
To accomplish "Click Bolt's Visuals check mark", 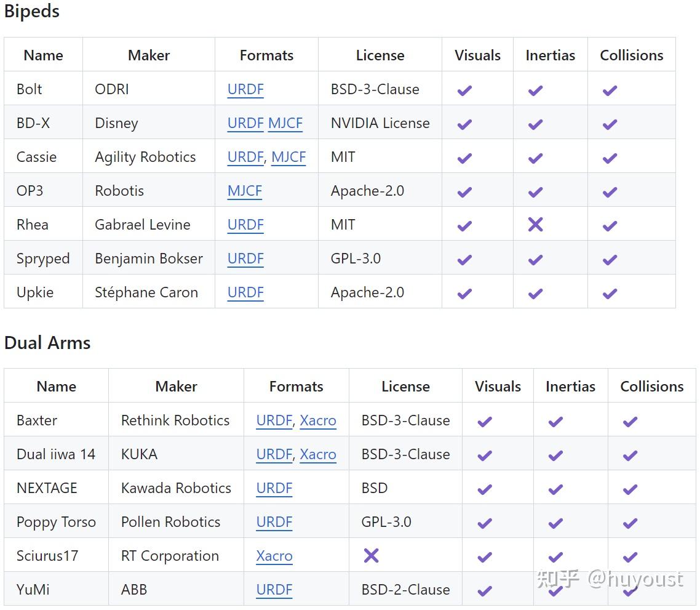I will pyautogui.click(x=464, y=90).
